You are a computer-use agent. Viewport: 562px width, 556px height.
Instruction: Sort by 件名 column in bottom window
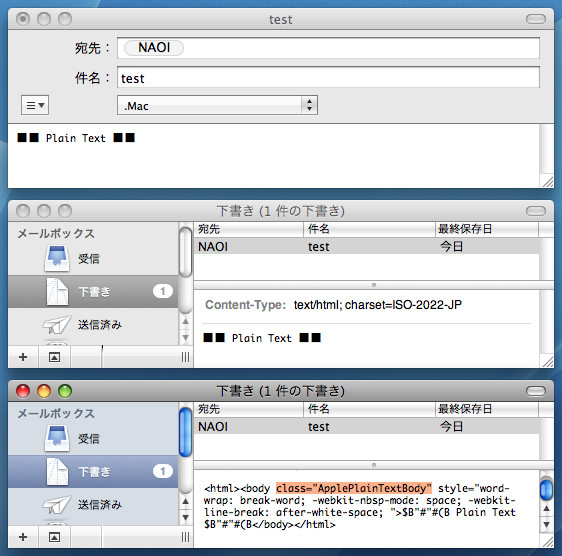[369, 409]
